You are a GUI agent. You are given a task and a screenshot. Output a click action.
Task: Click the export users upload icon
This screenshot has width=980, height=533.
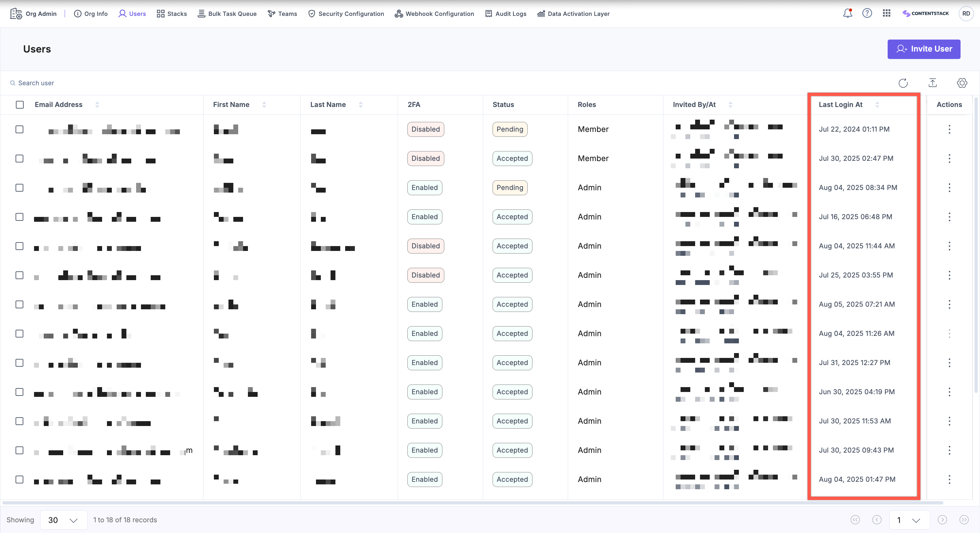coord(932,83)
